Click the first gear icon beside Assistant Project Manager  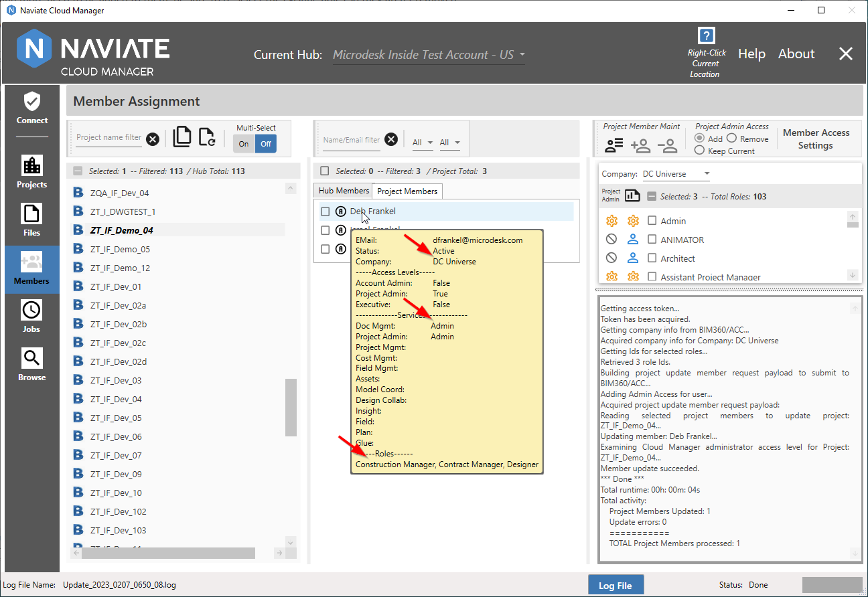click(611, 276)
